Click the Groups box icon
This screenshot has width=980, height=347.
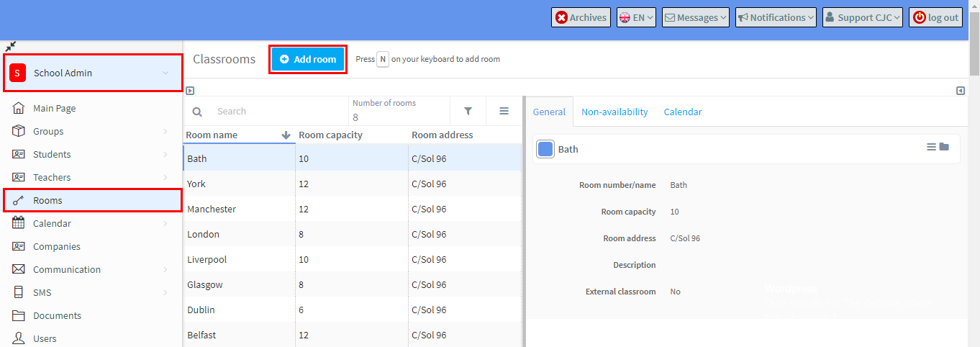(x=19, y=131)
